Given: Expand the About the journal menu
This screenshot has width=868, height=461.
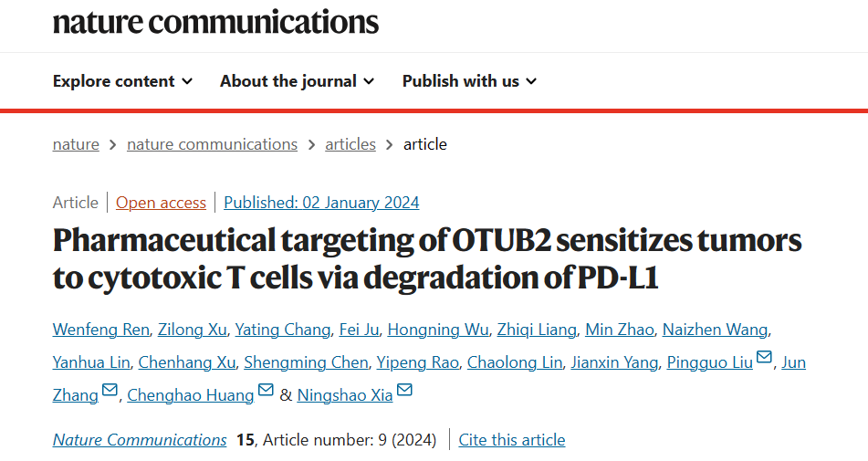Looking at the screenshot, I should (x=298, y=81).
